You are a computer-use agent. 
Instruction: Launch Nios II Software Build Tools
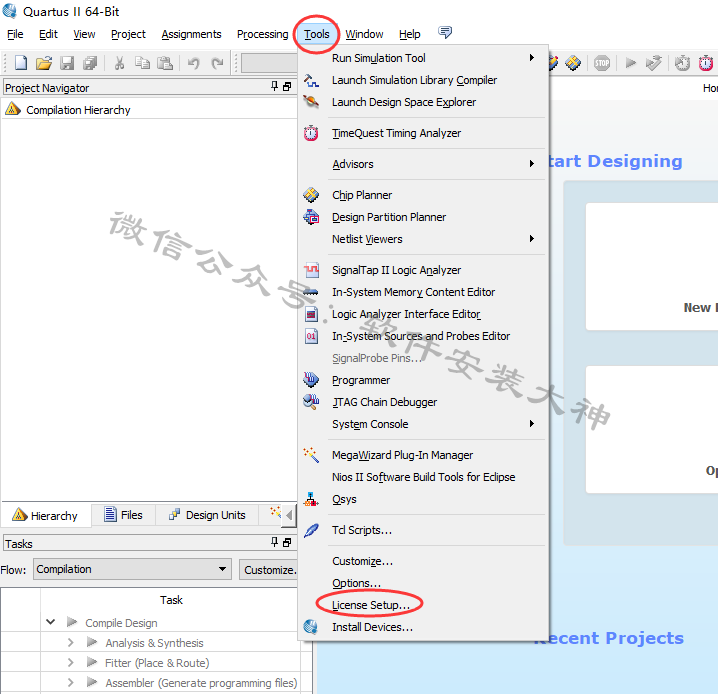423,477
